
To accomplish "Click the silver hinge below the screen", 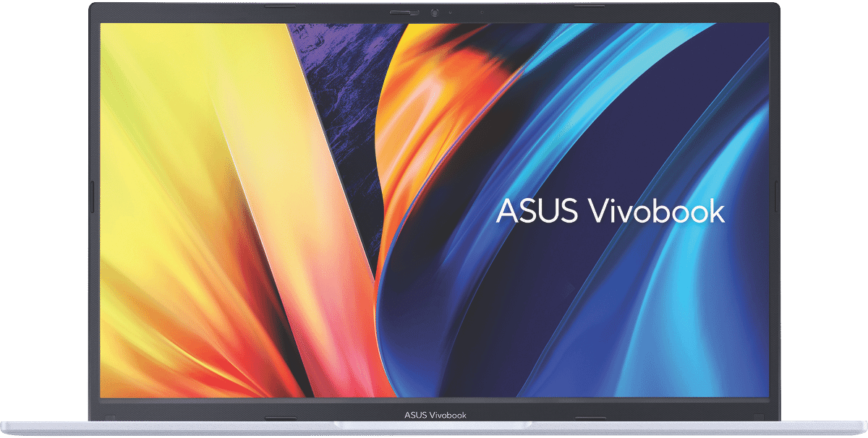I will pos(434,426).
